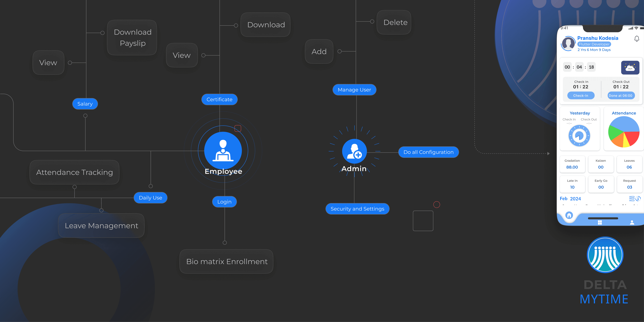Tap the home icon in bottom navigation
The image size is (644, 322).
click(569, 215)
